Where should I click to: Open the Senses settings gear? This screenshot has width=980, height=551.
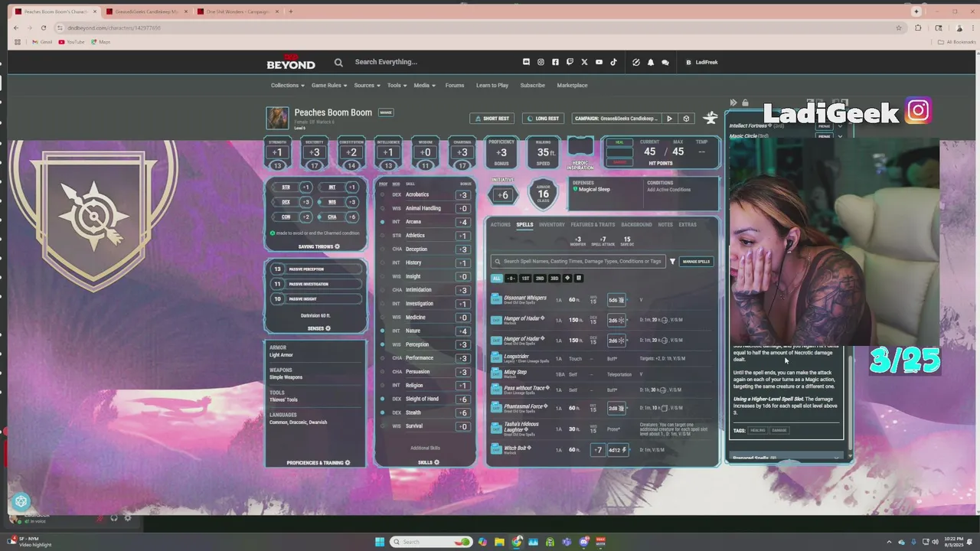tap(328, 328)
